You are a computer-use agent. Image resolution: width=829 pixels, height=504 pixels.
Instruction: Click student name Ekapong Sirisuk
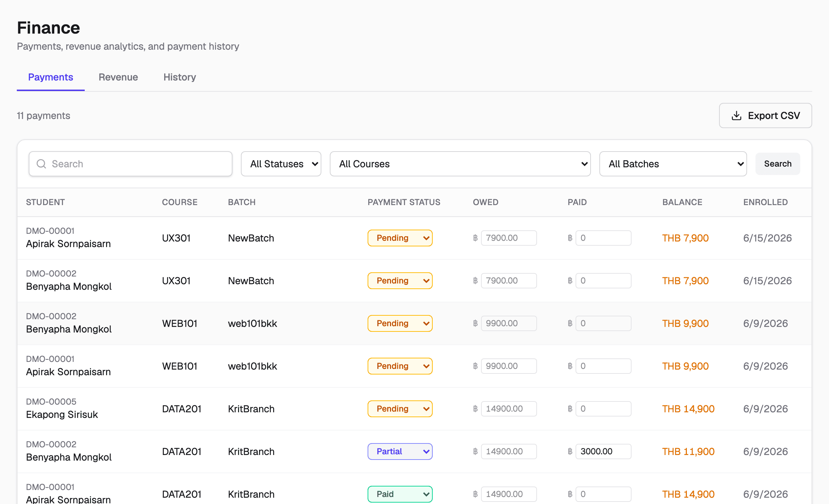pos(62,415)
